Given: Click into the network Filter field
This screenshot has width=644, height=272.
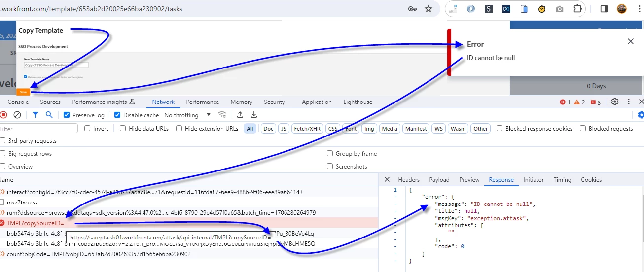Looking at the screenshot, I should [x=39, y=129].
